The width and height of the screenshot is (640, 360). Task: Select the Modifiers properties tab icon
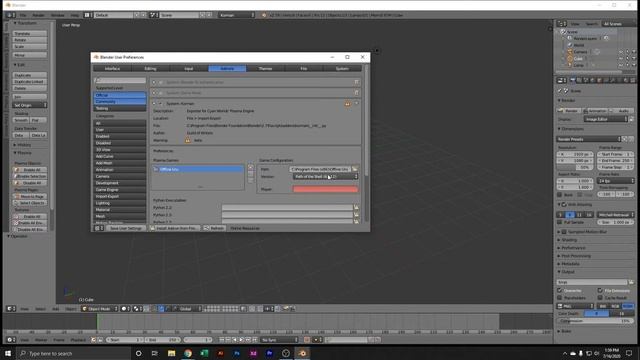pos(613,80)
